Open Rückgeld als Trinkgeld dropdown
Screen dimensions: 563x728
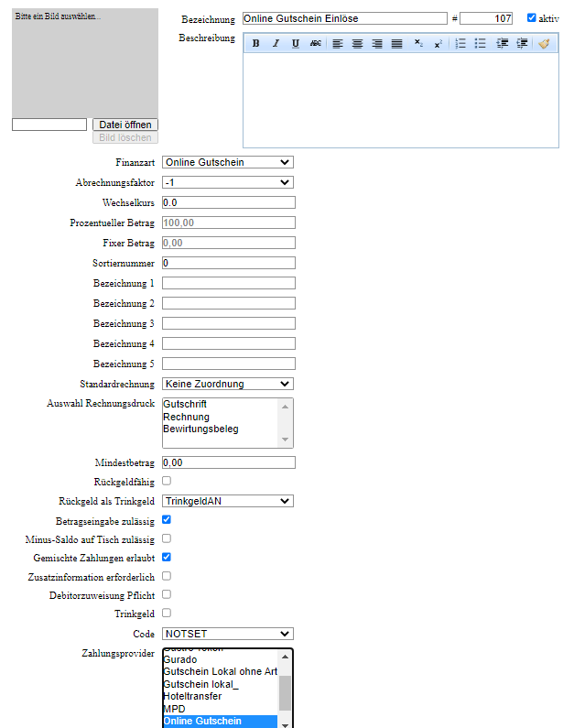pos(228,501)
